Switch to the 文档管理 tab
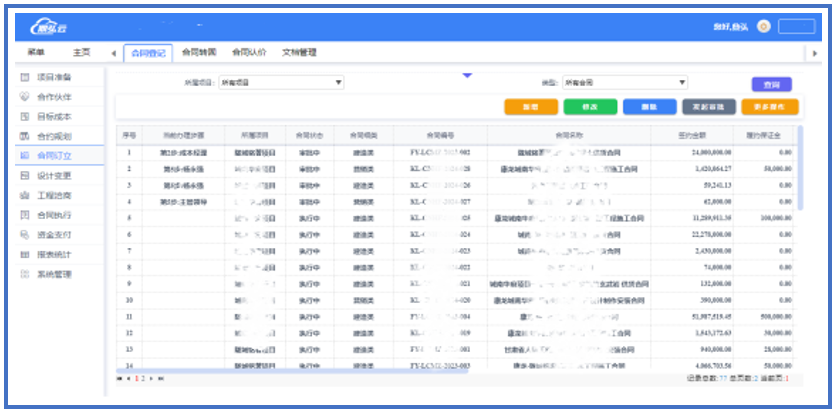The height and width of the screenshot is (414, 837). tap(299, 52)
